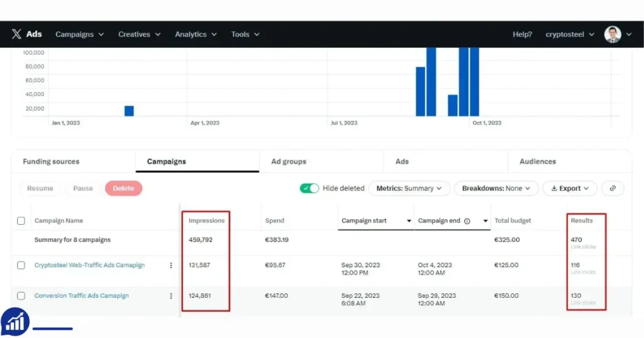Screen dimensions: 644x338
Task: Switch to the Ad groups tab
Action: pyautogui.click(x=321, y=161)
